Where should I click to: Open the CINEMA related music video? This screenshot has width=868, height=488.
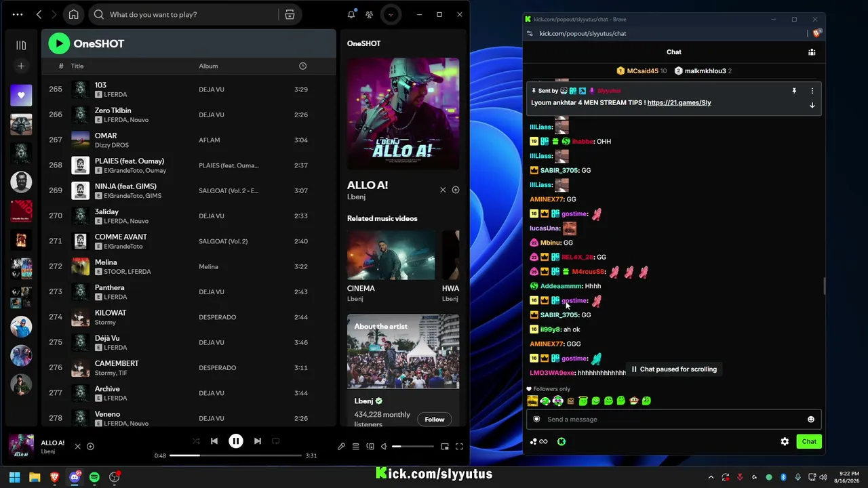391,255
